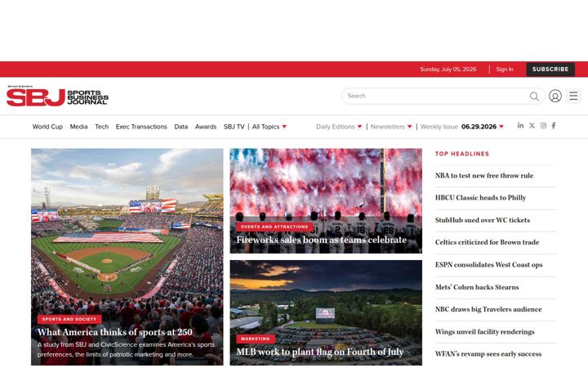588x368 pixels.
Task: Click the Sign In link
Action: (x=505, y=70)
